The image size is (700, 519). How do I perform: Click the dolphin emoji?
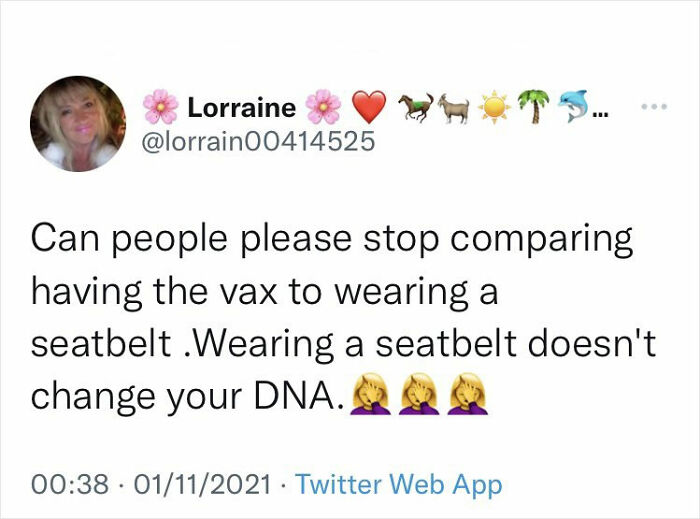(x=573, y=106)
